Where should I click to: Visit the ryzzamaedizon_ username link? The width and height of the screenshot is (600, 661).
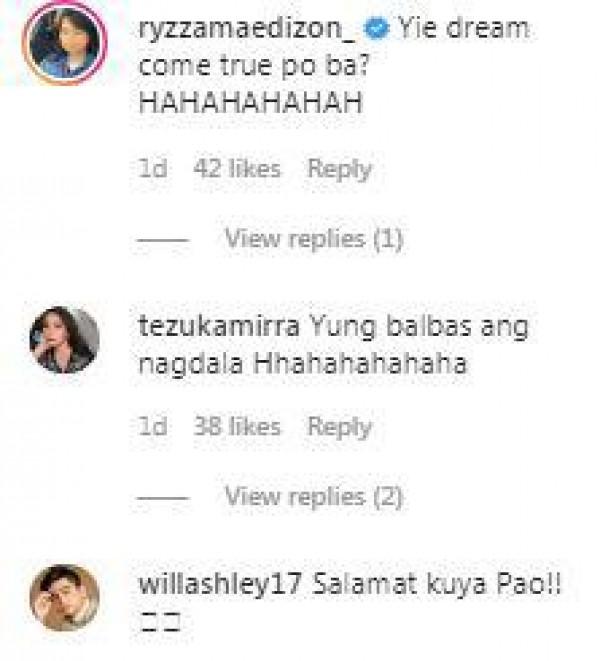[x=246, y=30]
